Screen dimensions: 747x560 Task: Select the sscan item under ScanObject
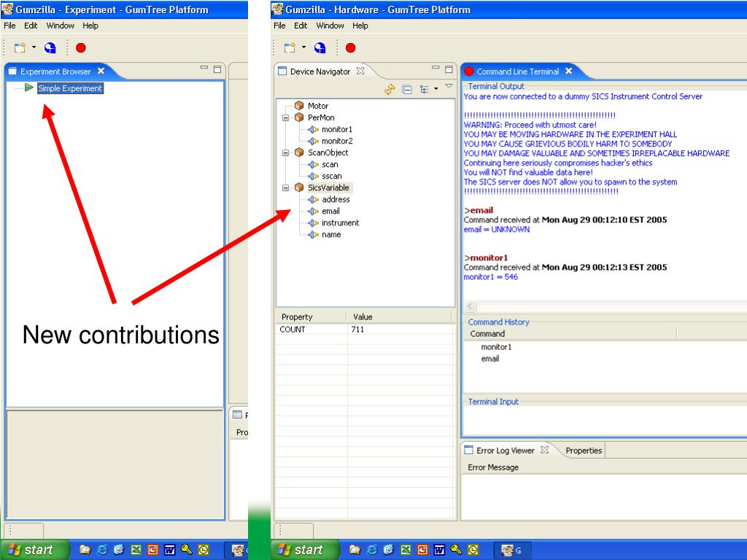coord(332,176)
